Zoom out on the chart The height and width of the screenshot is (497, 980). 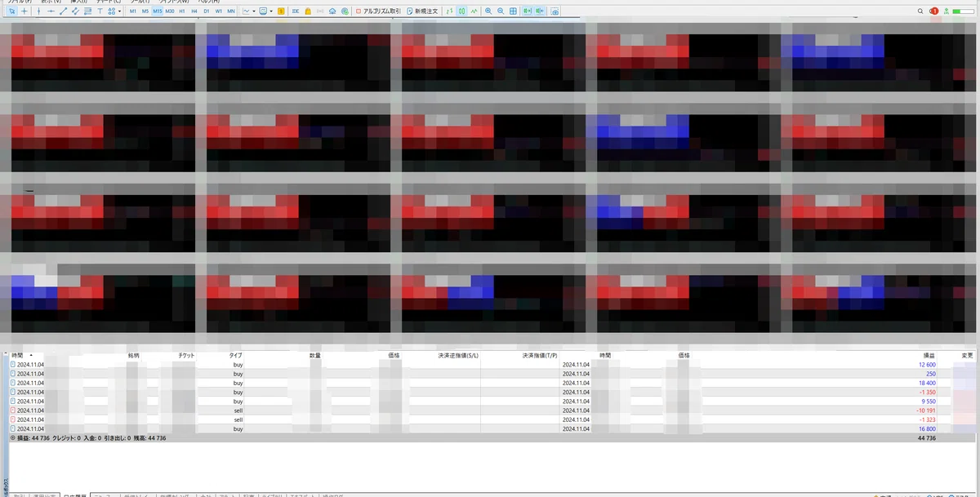click(500, 11)
